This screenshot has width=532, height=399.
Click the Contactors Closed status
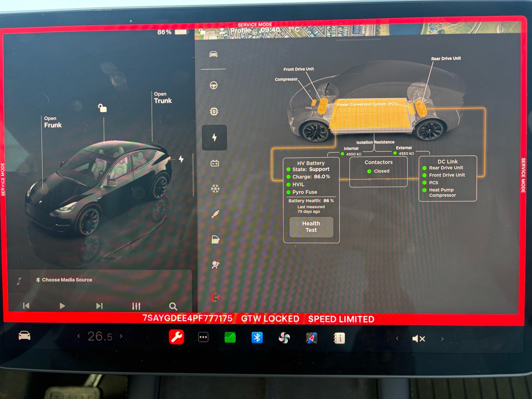378,171
